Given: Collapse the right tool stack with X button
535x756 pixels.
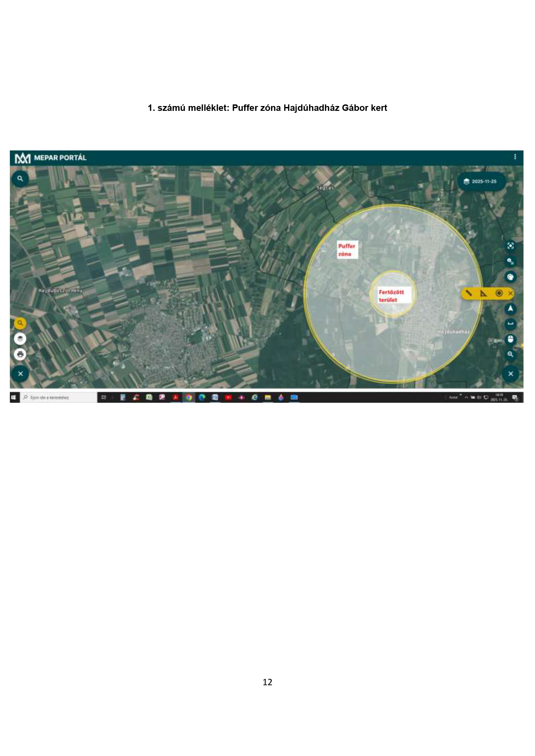Looking at the screenshot, I should 510,374.
